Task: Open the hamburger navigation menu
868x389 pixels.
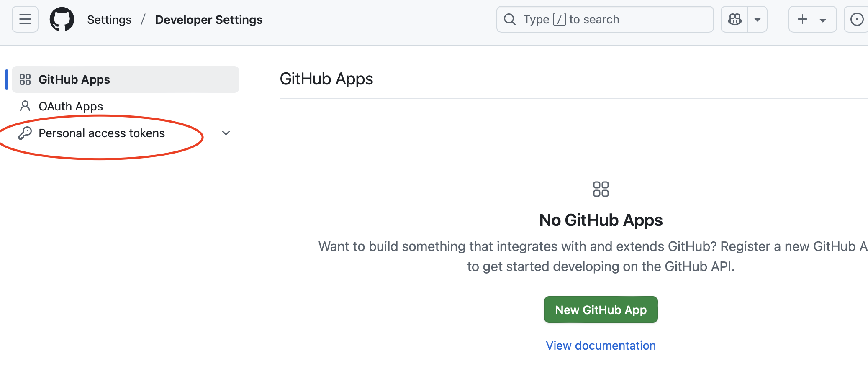Action: coord(25,19)
